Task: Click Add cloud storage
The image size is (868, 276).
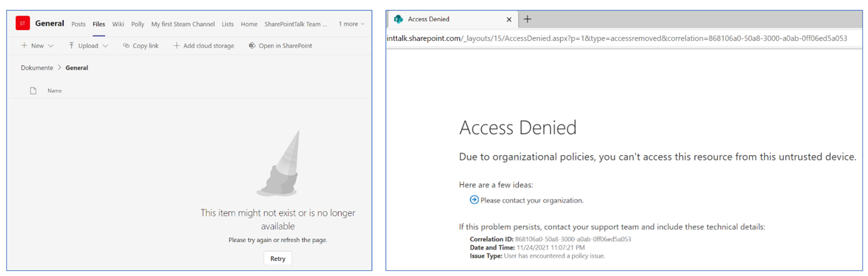Action: [x=204, y=46]
